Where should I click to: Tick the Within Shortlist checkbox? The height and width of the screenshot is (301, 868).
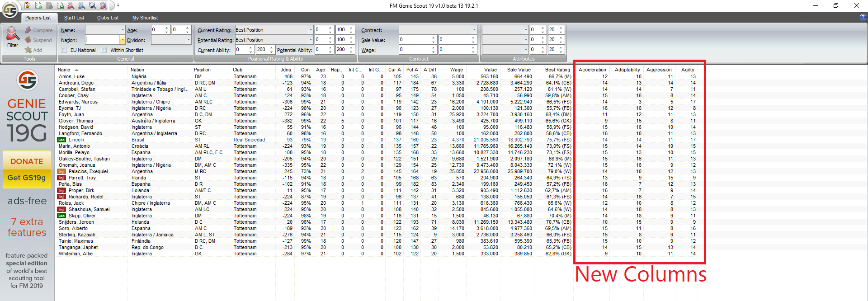pos(104,50)
